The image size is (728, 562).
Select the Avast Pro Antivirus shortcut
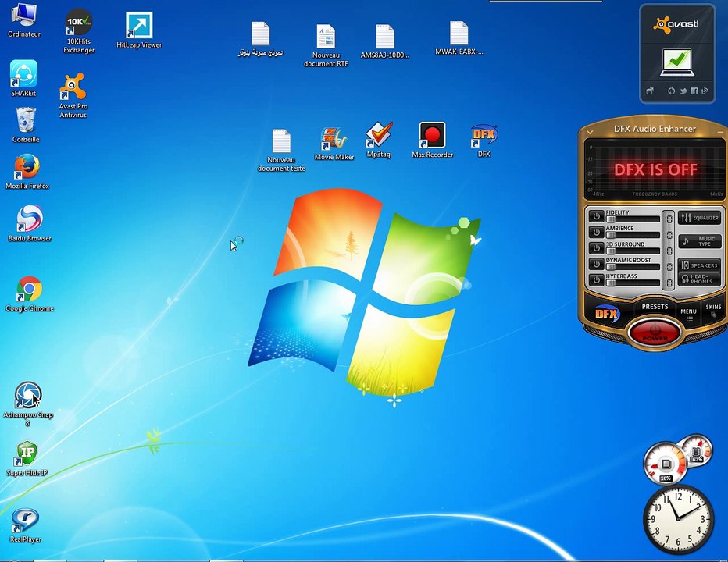(73, 95)
